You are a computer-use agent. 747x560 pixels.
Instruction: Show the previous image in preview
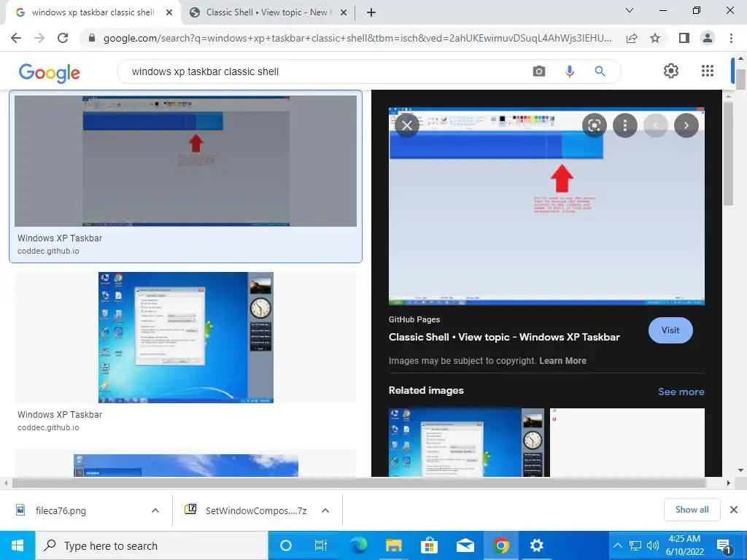[656, 125]
